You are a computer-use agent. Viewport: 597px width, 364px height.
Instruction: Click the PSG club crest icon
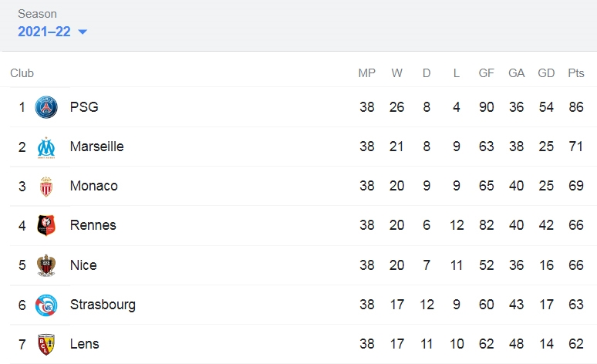(46, 107)
